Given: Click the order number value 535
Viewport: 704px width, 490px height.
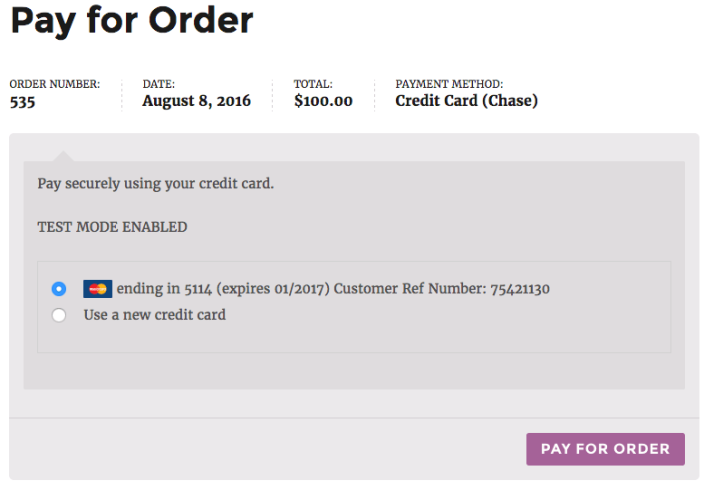Looking at the screenshot, I should click(x=23, y=101).
